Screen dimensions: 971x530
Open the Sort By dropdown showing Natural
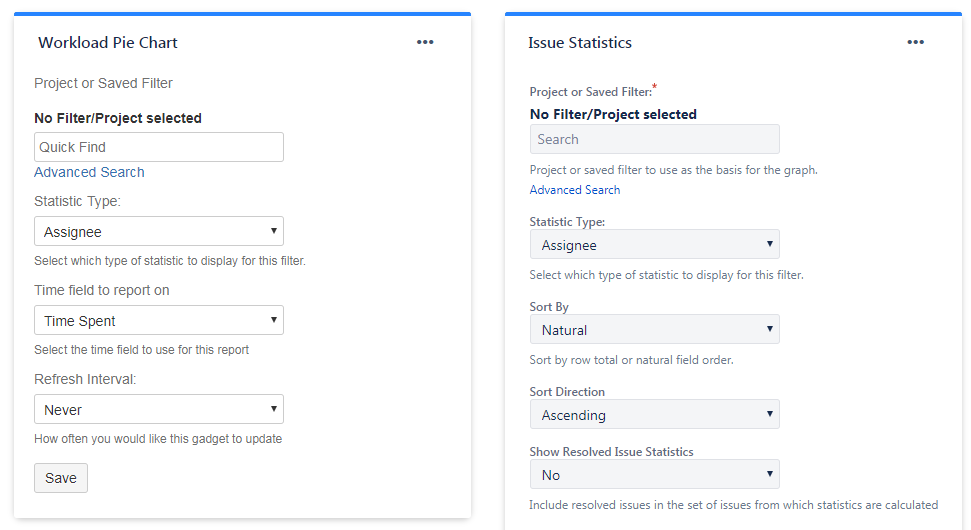654,330
